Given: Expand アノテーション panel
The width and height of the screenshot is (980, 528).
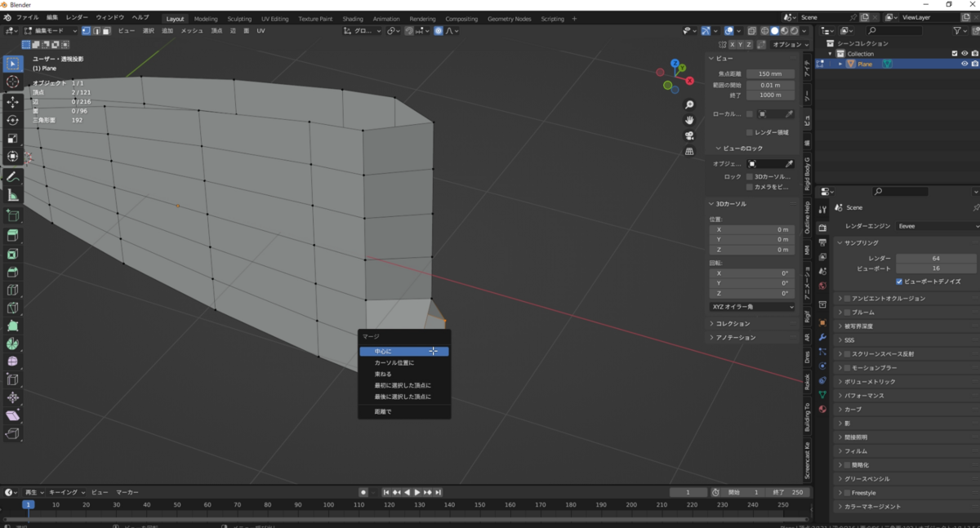Looking at the screenshot, I should pyautogui.click(x=735, y=338).
